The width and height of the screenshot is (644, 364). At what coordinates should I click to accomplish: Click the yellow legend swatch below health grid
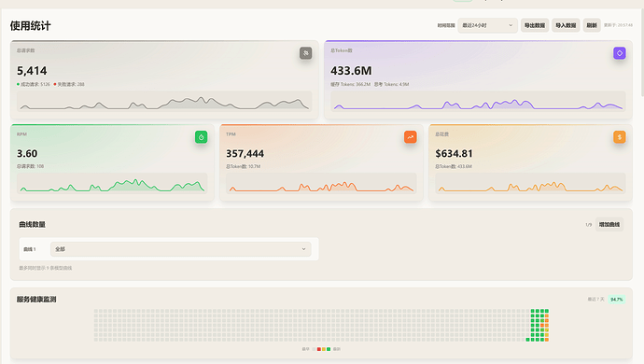[324, 349]
